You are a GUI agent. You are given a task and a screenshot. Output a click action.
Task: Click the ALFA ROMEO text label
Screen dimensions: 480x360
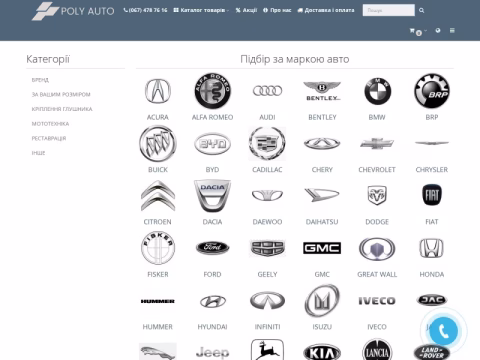pos(212,117)
